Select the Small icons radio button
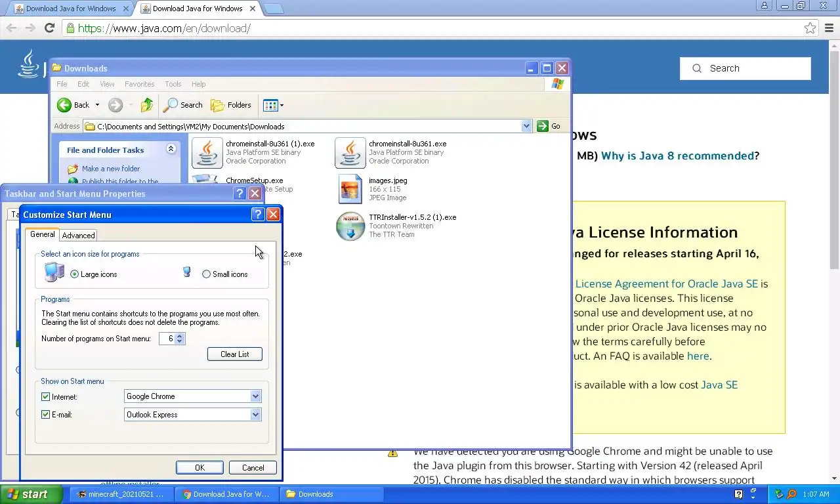This screenshot has width=840, height=504. coord(206,274)
